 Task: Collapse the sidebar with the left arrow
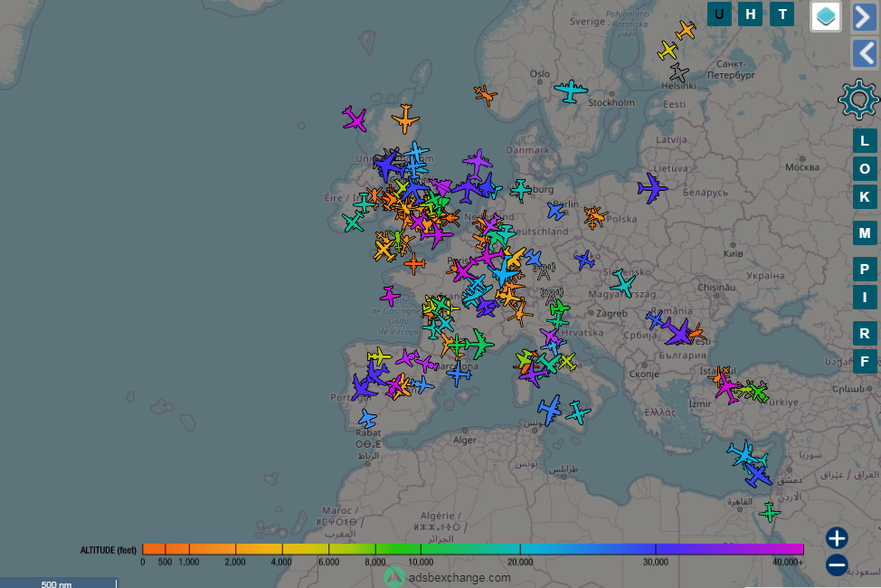pyautogui.click(x=866, y=53)
